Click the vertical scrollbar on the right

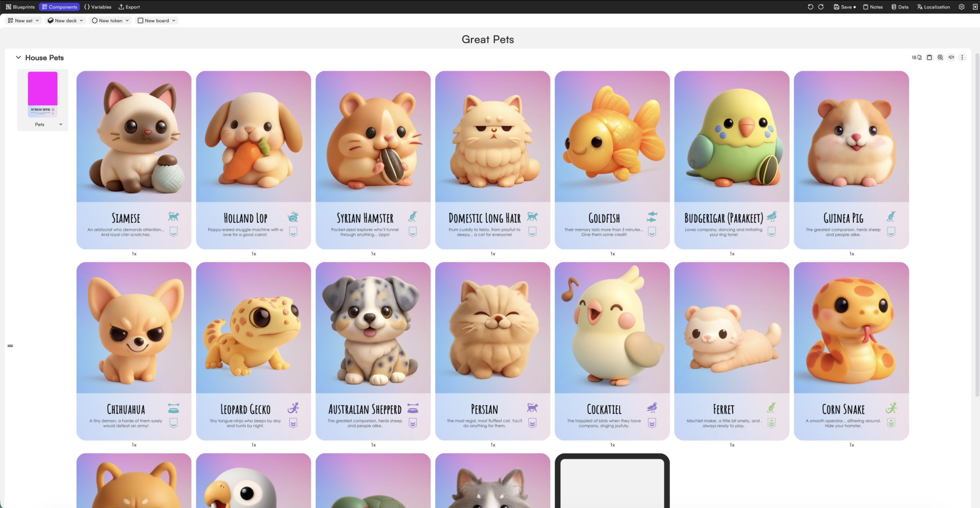(x=977, y=226)
